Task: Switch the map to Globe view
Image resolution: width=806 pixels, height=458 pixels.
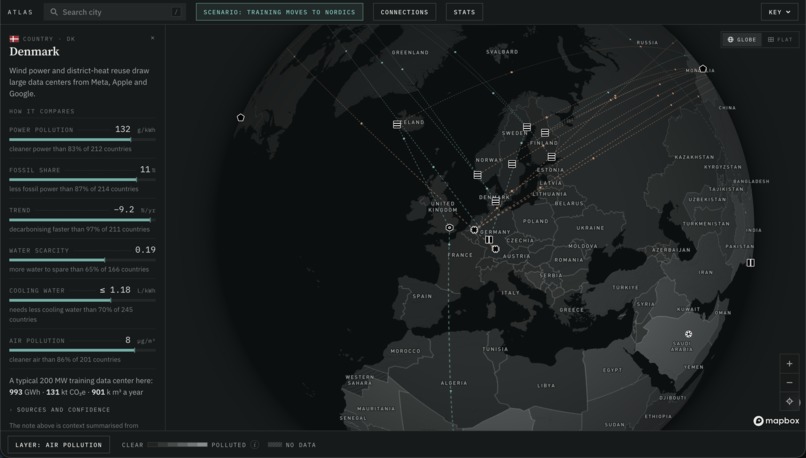Action: tap(742, 40)
